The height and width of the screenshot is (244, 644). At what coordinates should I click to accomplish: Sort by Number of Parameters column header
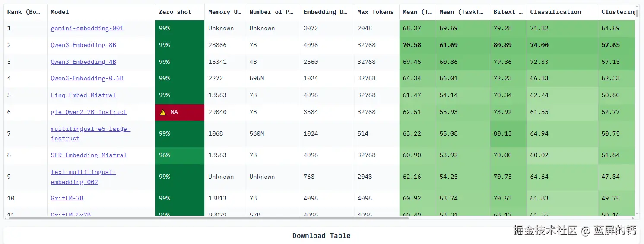coord(273,12)
